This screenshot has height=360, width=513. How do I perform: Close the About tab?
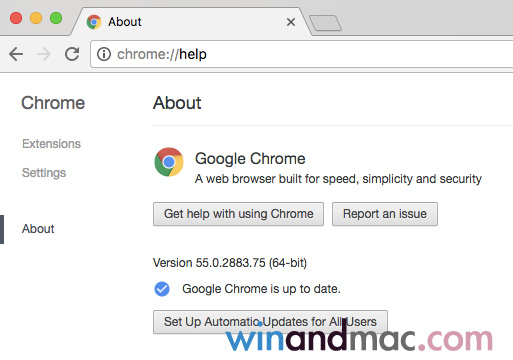pyautogui.click(x=291, y=22)
